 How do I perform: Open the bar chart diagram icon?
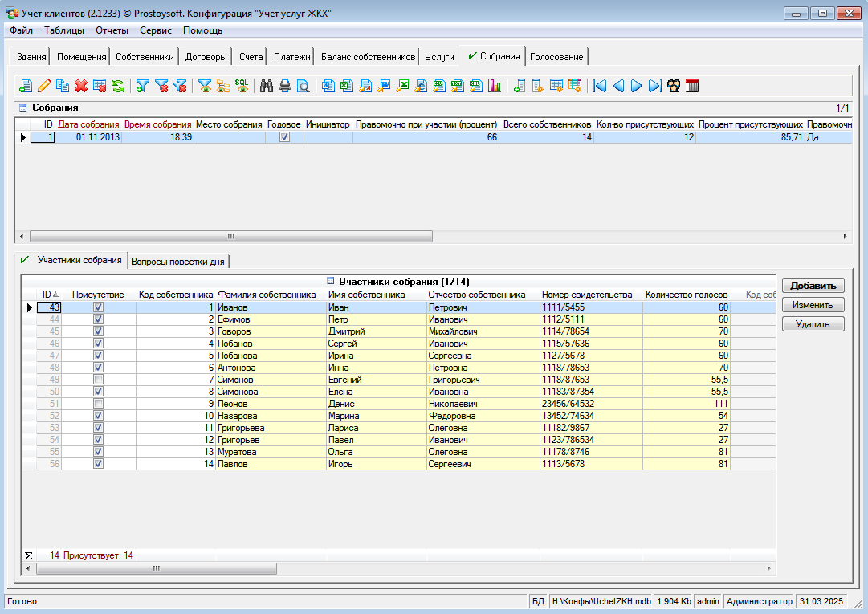pyautogui.click(x=495, y=86)
